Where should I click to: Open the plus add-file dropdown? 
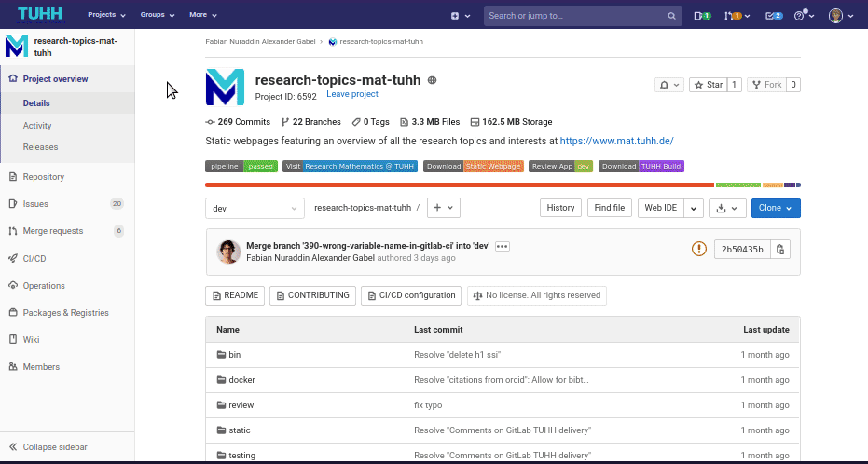[444, 208]
